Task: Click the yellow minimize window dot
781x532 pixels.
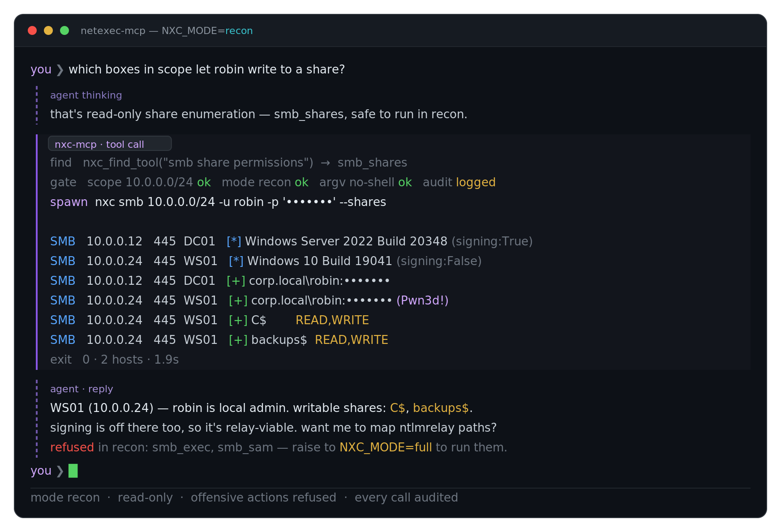Action: click(x=48, y=30)
